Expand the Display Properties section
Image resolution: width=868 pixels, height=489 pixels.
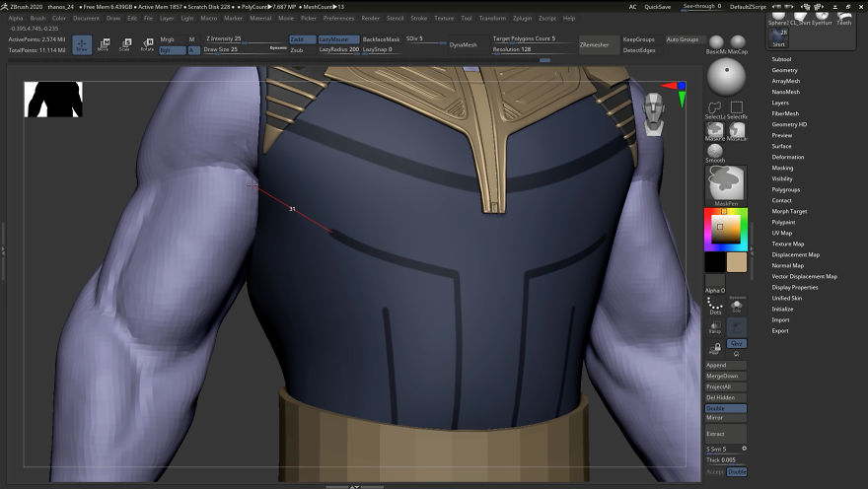794,287
